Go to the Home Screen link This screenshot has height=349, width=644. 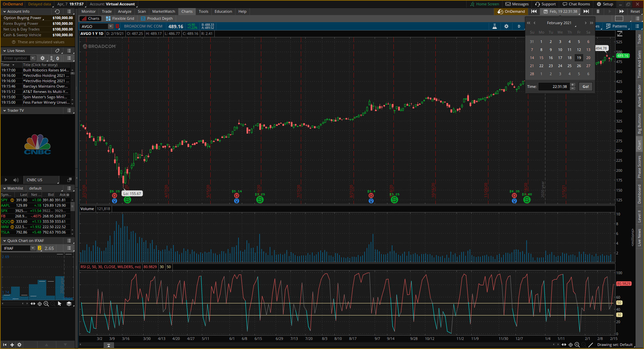485,4
